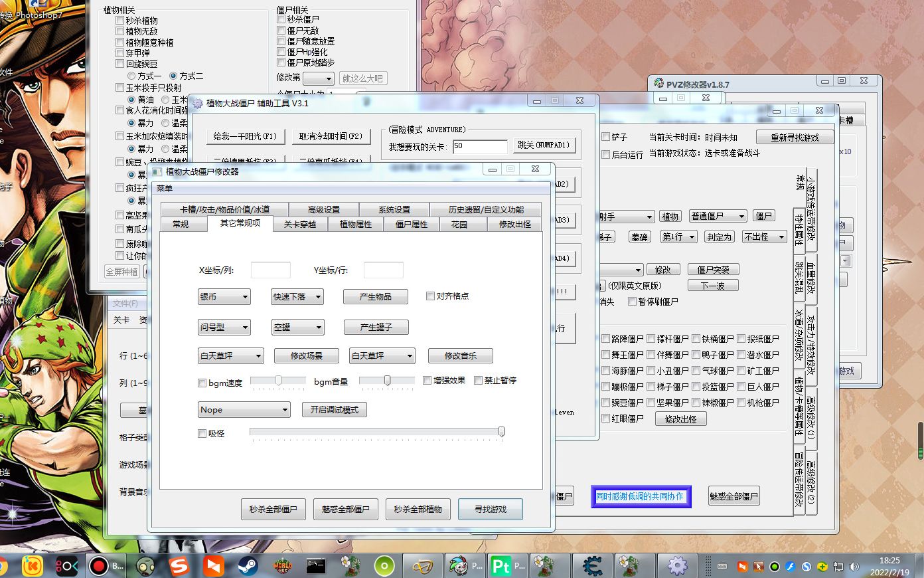This screenshot has width=924, height=578.
Task: Click the blue lightning tray icon
Action: 790,567
